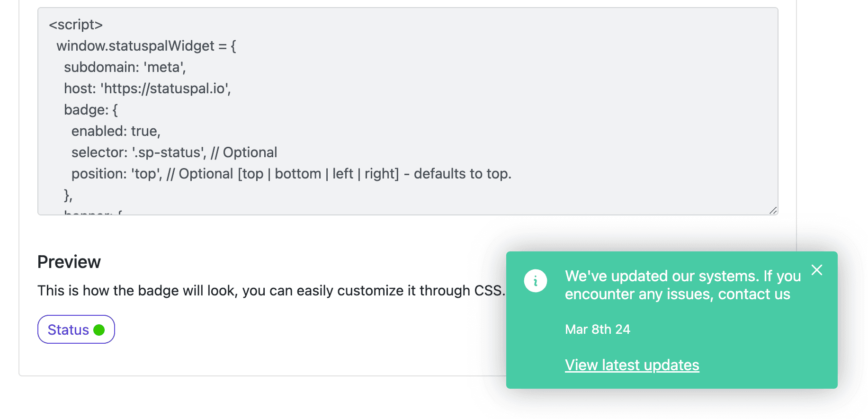The image size is (868, 419).
Task: Click the badge customization description text
Action: click(271, 290)
